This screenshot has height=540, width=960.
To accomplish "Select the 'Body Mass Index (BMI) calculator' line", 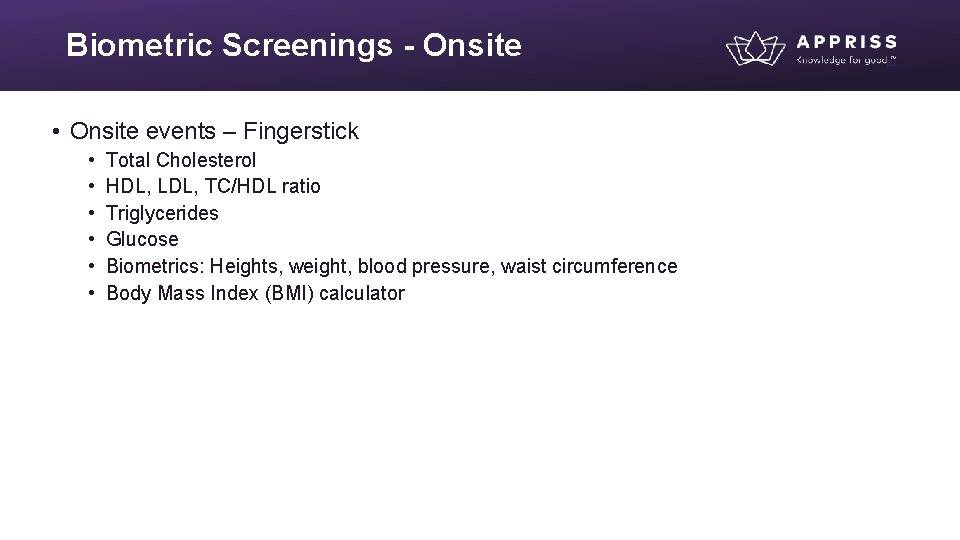I will coord(255,293).
